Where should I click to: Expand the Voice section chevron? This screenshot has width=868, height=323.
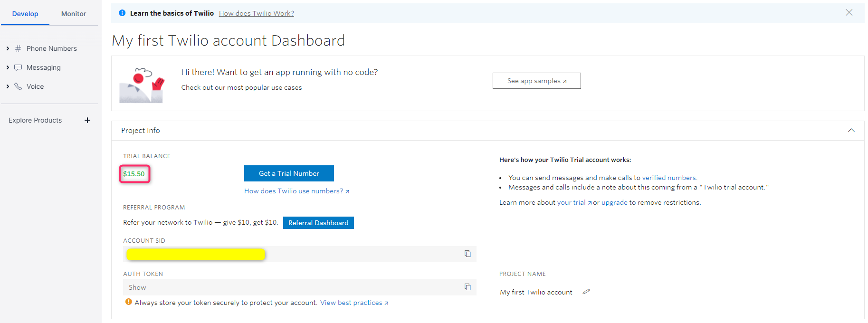click(x=8, y=86)
